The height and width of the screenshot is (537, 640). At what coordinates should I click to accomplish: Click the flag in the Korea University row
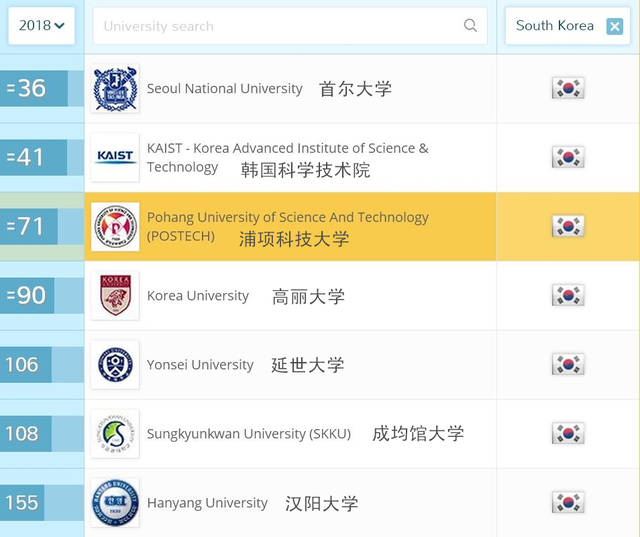coord(568,295)
